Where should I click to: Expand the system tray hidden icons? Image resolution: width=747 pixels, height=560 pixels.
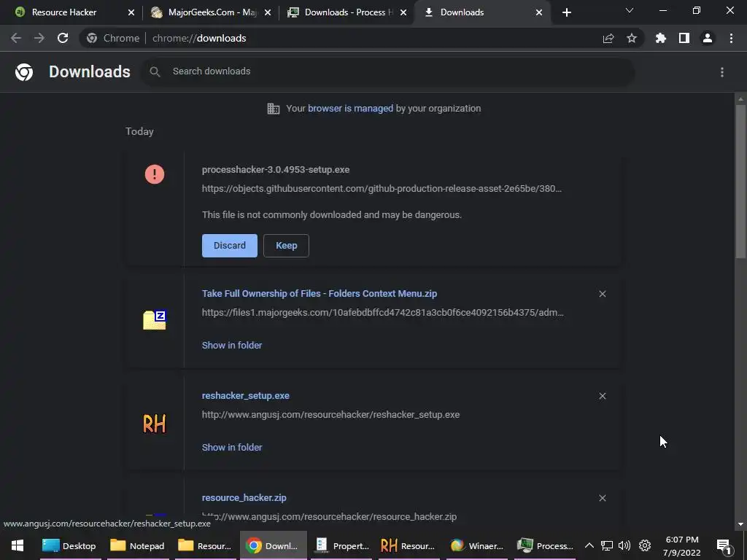[589, 545]
